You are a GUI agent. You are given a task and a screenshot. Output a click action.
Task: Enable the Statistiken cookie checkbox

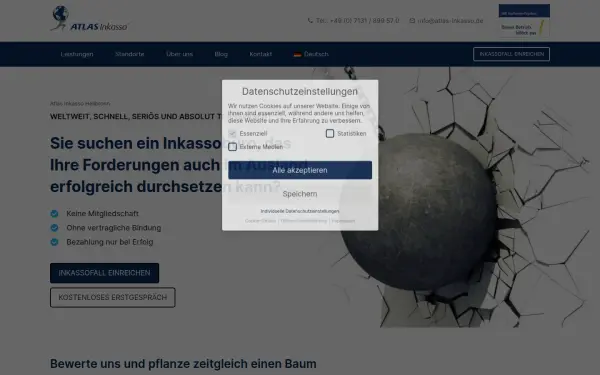330,134
